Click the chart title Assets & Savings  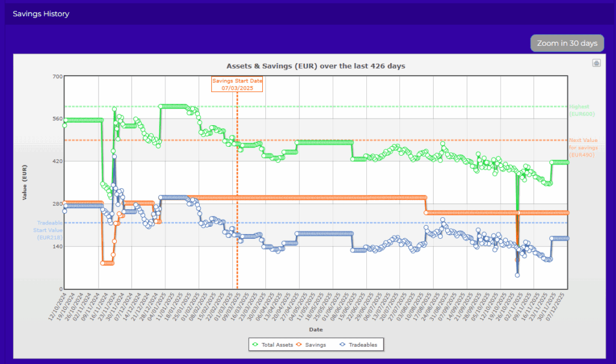pyautogui.click(x=315, y=66)
